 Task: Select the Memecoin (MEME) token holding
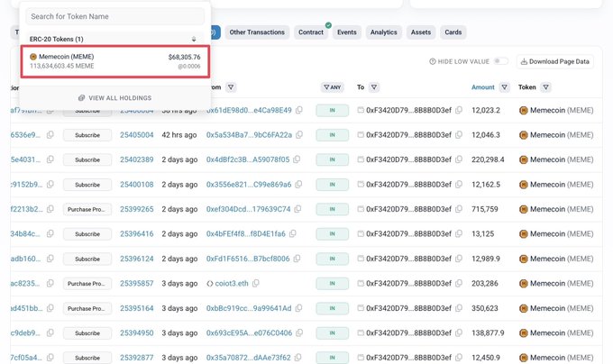pos(115,61)
